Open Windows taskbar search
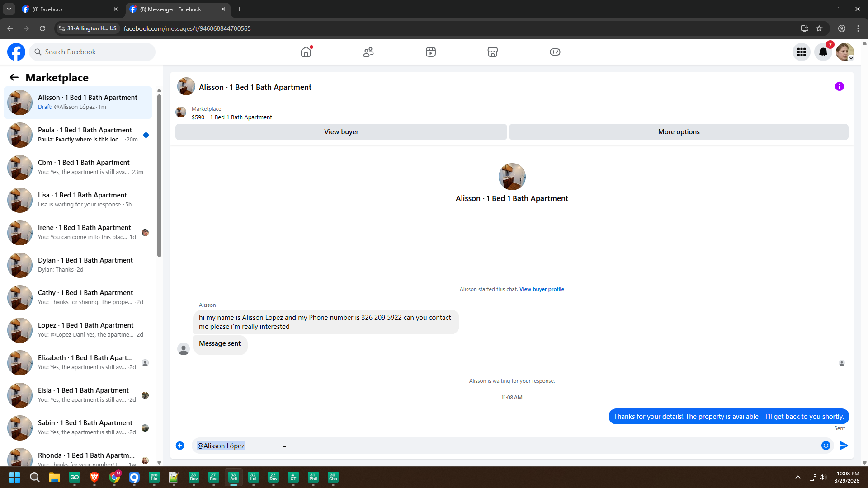 [35, 477]
